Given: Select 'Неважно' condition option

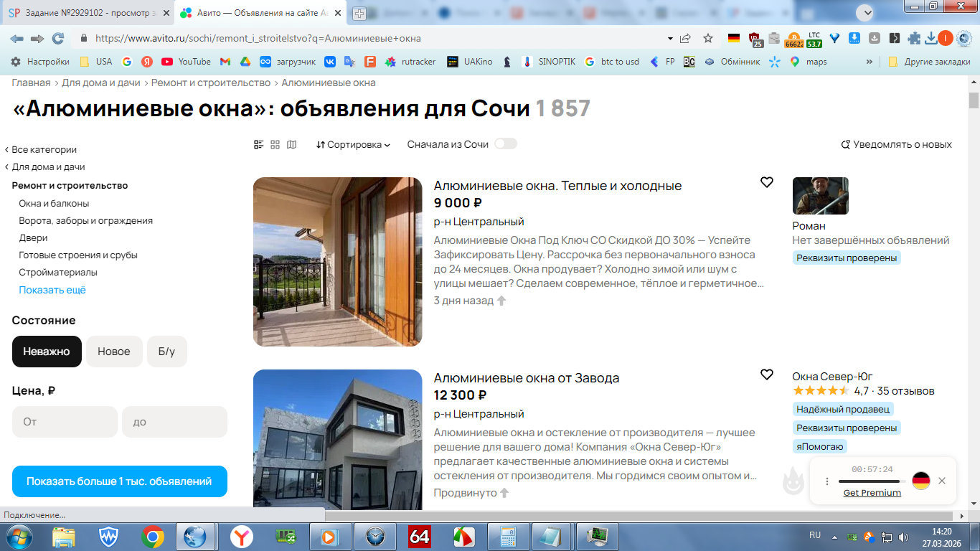Looking at the screenshot, I should [x=47, y=352].
